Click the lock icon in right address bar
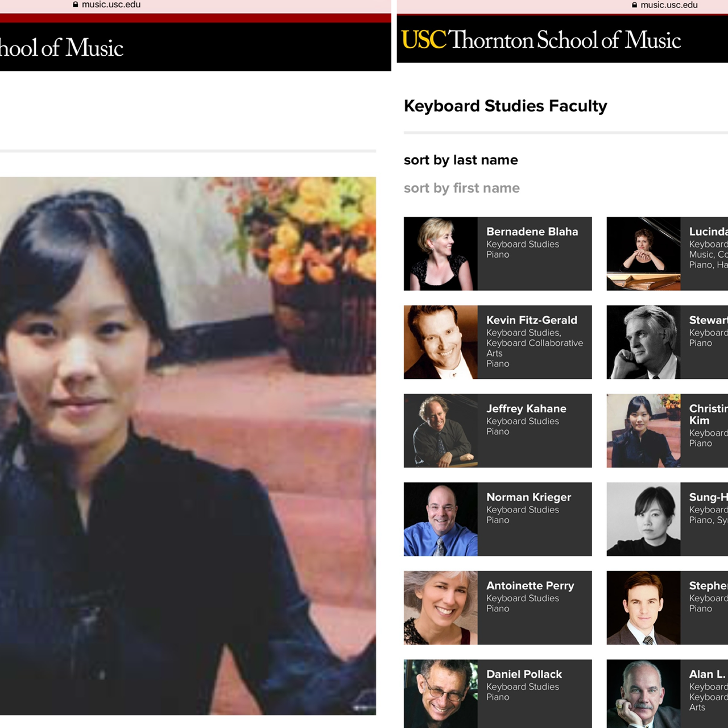This screenshot has width=728, height=728. [635, 5]
